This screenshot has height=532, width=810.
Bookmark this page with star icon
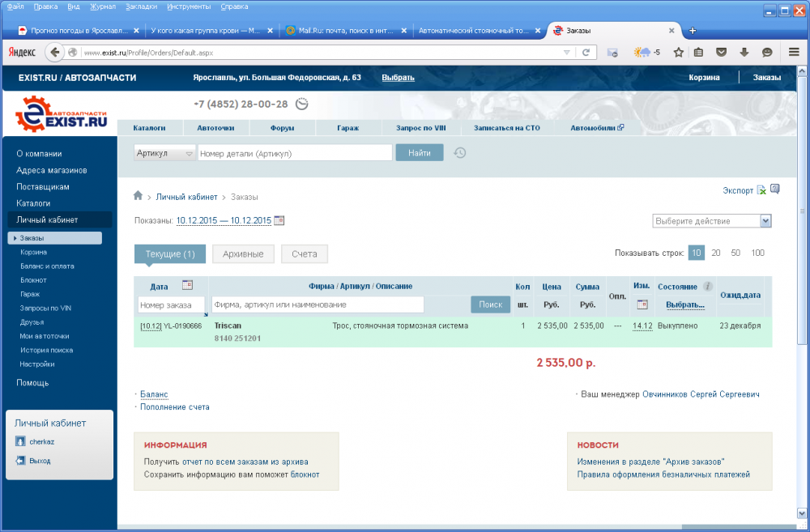click(x=679, y=52)
